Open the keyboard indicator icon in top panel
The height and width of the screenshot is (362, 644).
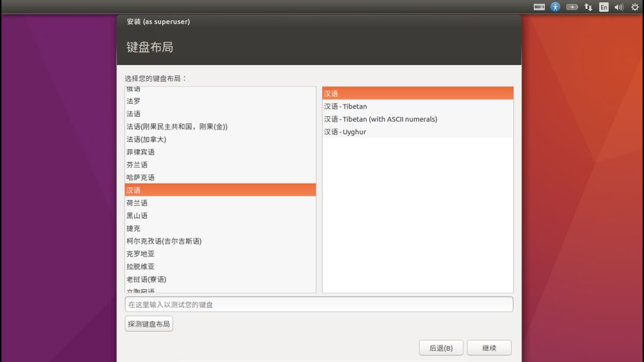click(x=539, y=7)
